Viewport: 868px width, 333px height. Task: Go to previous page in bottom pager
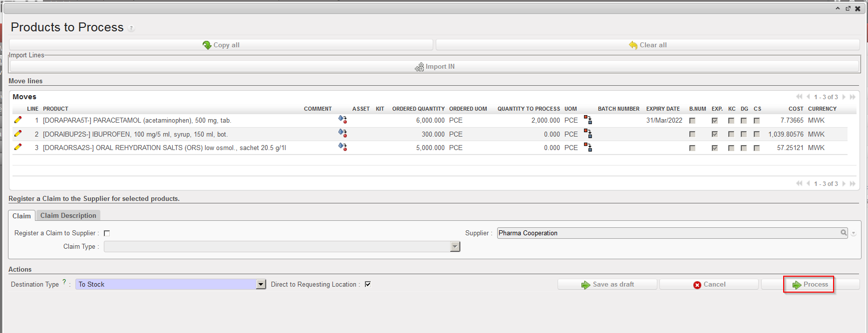(x=809, y=183)
